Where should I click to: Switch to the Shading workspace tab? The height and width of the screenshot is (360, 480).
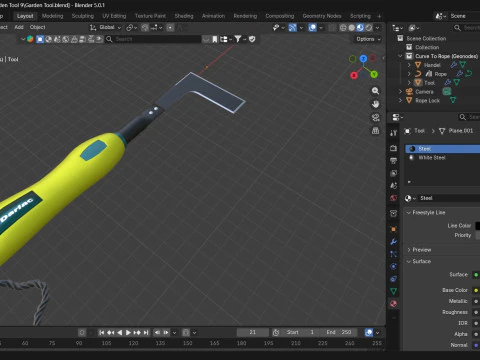point(184,16)
